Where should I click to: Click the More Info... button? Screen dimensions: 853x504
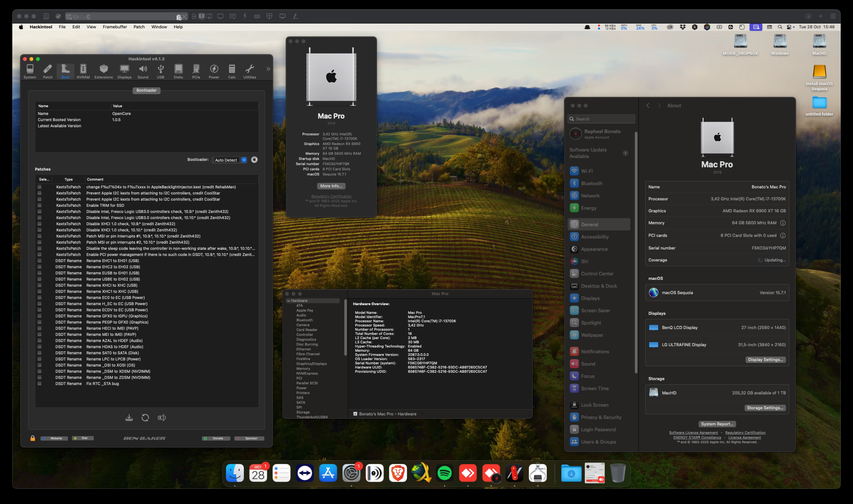[x=331, y=186]
